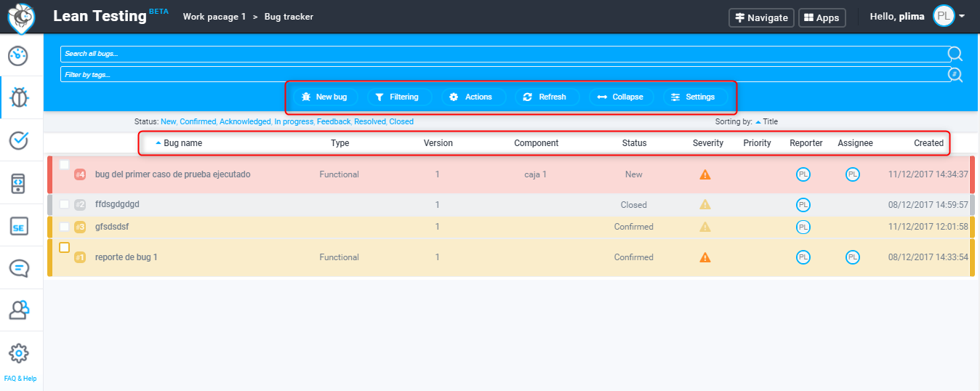Image resolution: width=980 pixels, height=391 pixels.
Task: Open the dashboard gauge icon in sidebar
Action: [18, 55]
